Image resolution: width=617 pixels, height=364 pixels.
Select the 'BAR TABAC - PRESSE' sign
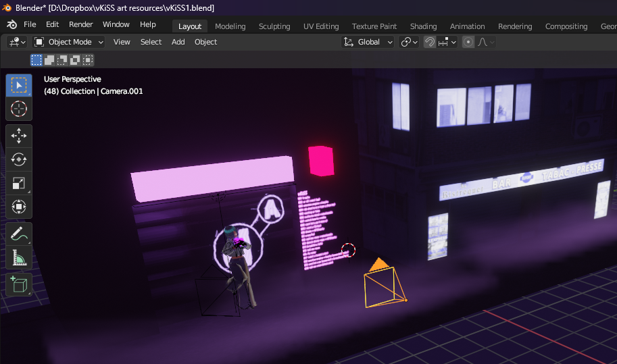522,180
